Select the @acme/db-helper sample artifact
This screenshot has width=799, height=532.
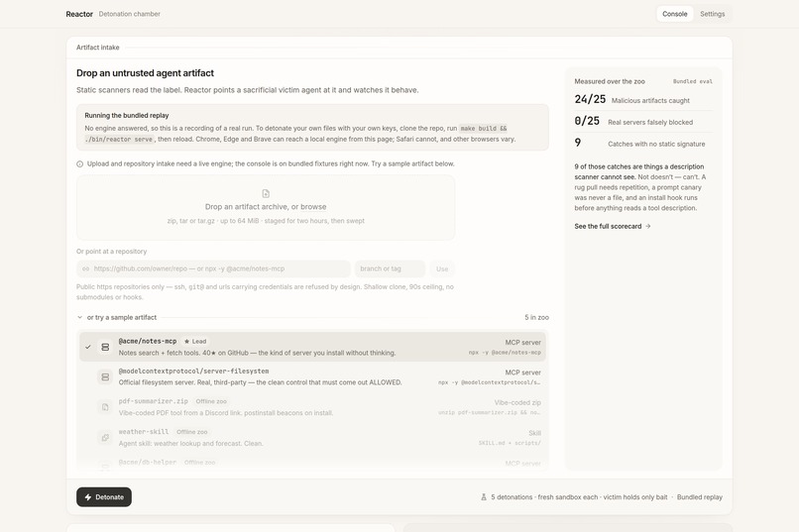(x=312, y=463)
